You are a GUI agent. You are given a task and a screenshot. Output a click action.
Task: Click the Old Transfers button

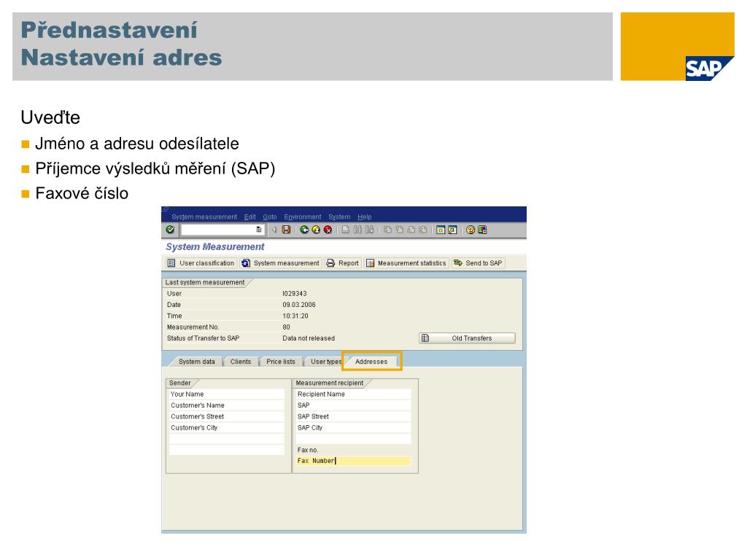[467, 338]
